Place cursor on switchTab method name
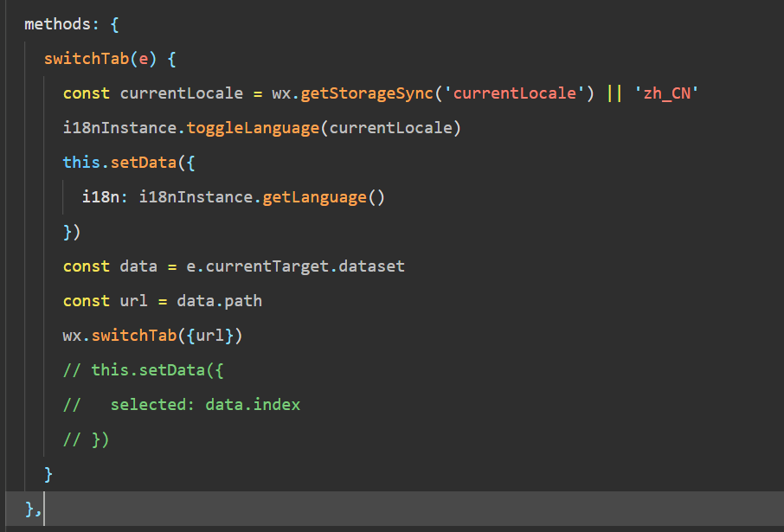Screen dimensions: 784x532 87,59
